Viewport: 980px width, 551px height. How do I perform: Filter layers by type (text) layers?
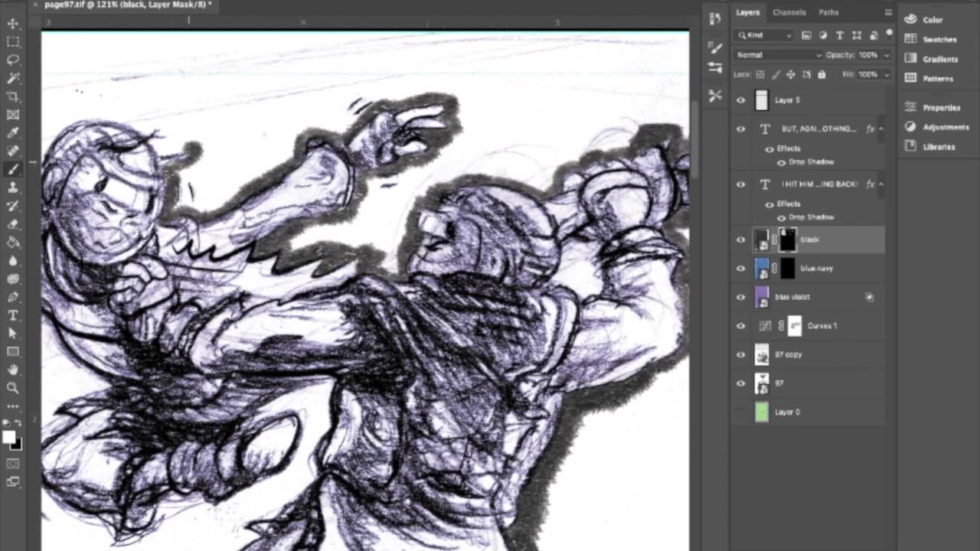coord(840,35)
